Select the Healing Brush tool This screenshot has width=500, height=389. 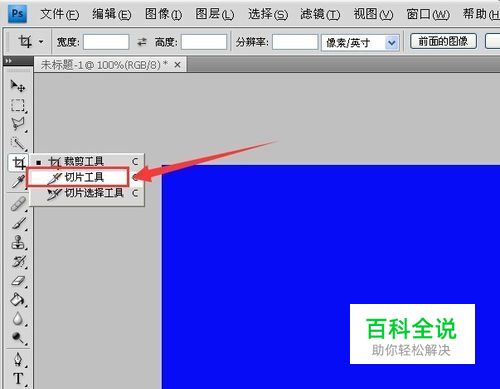click(18, 204)
